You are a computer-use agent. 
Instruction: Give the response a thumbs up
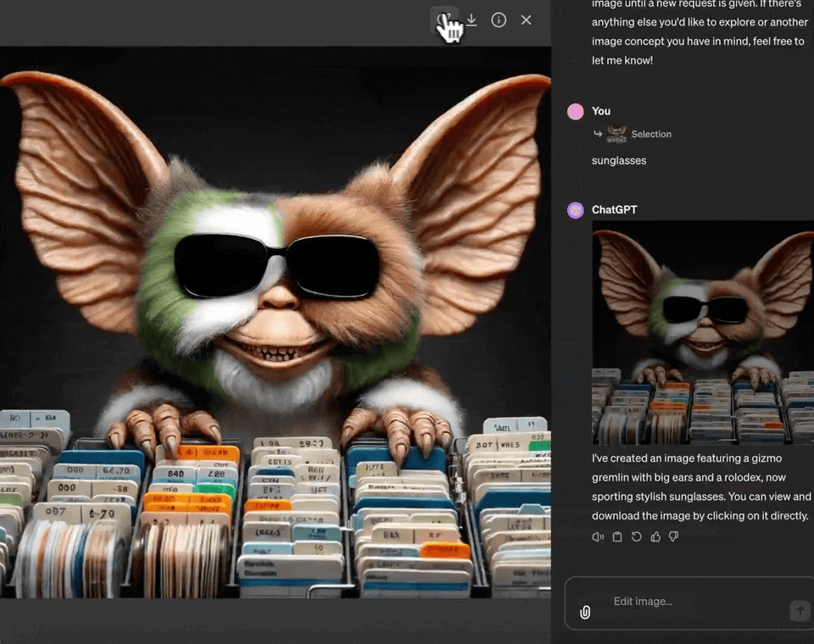point(655,536)
